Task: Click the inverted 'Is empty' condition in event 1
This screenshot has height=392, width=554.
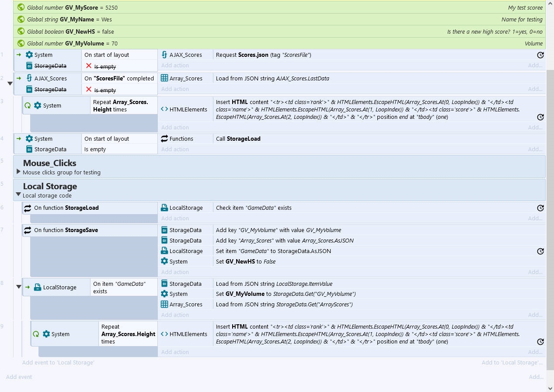Action: tap(105, 66)
